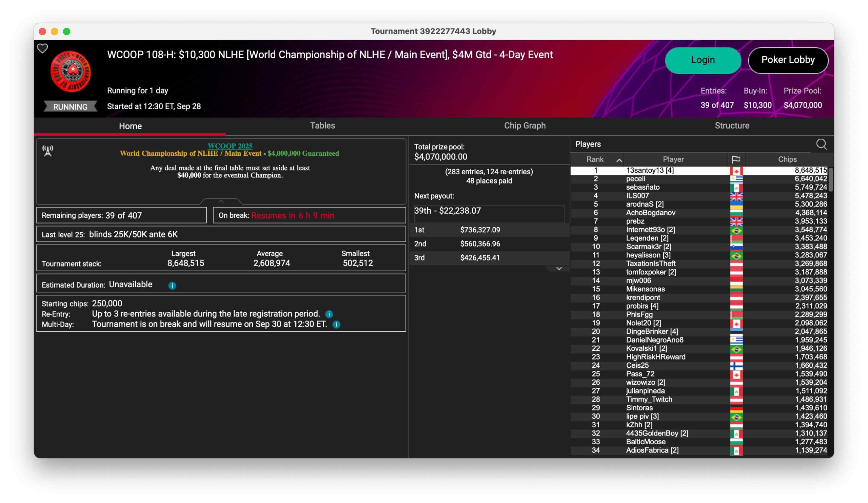The width and height of the screenshot is (868, 503).
Task: Click the players list scrollbar
Action: pos(830,180)
